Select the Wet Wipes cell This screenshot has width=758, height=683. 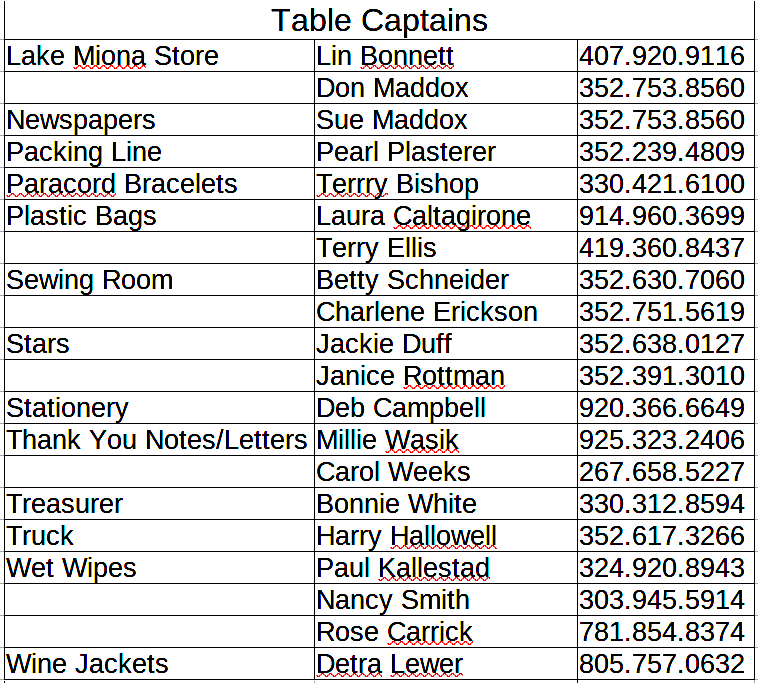coord(71,568)
